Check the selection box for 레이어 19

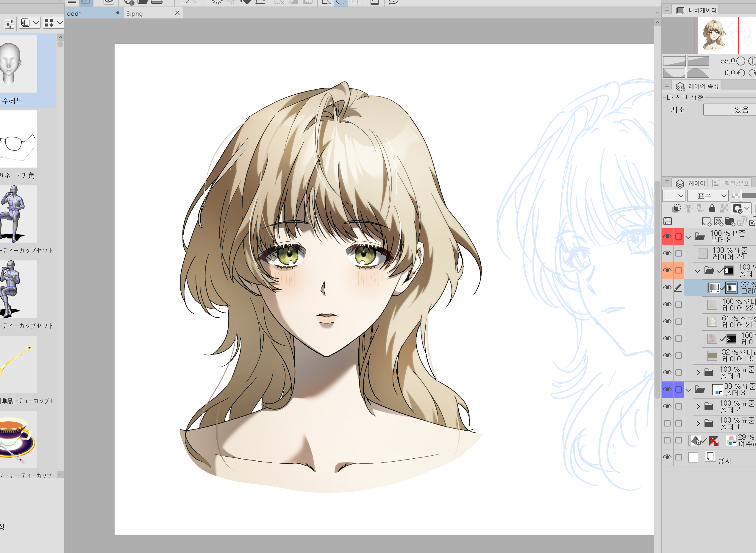tap(679, 355)
